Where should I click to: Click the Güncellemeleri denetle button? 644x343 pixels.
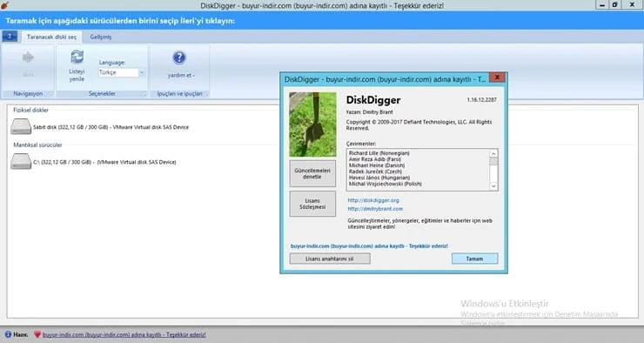click(x=312, y=173)
